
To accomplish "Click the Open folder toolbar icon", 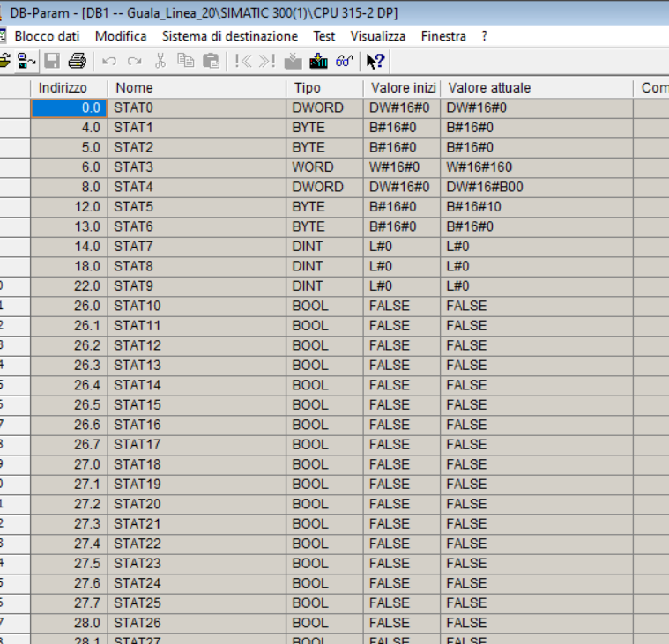I will tap(4, 61).
